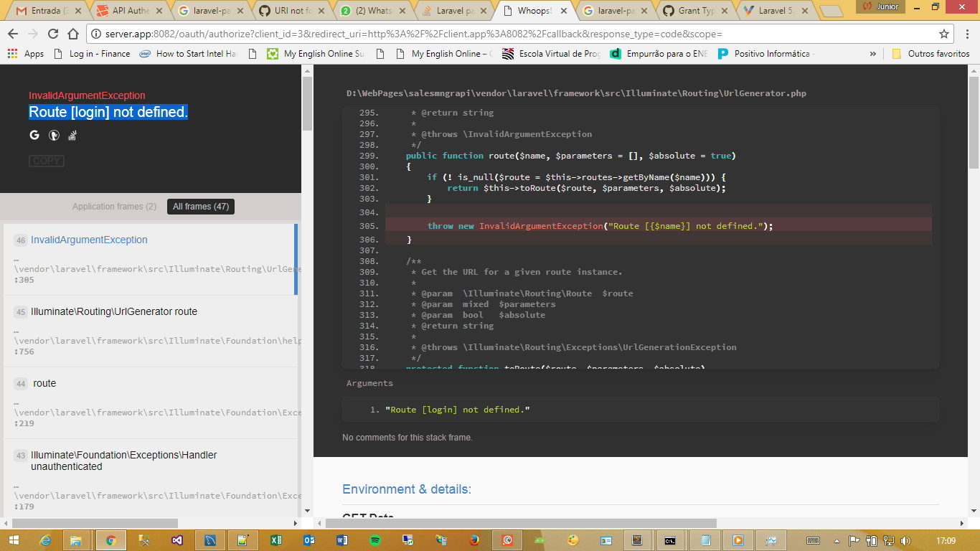Search the error on DuckDuckGo icon

pos(54,135)
